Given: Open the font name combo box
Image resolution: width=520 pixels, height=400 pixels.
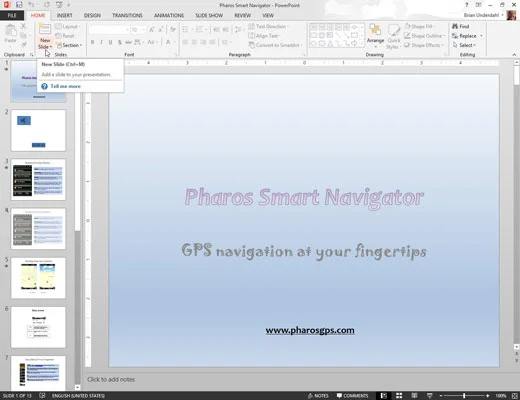Looking at the screenshot, I should (109, 30).
